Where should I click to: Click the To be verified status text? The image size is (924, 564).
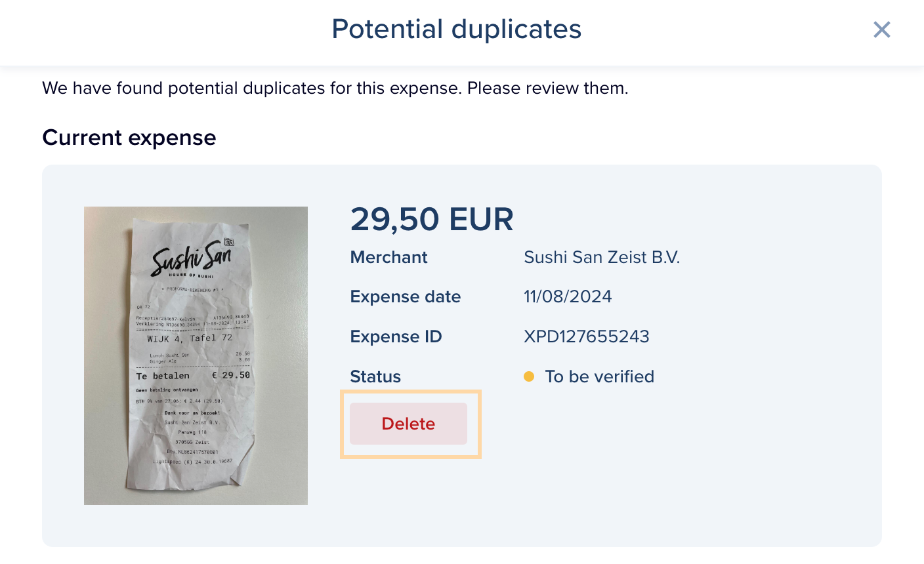pos(600,376)
